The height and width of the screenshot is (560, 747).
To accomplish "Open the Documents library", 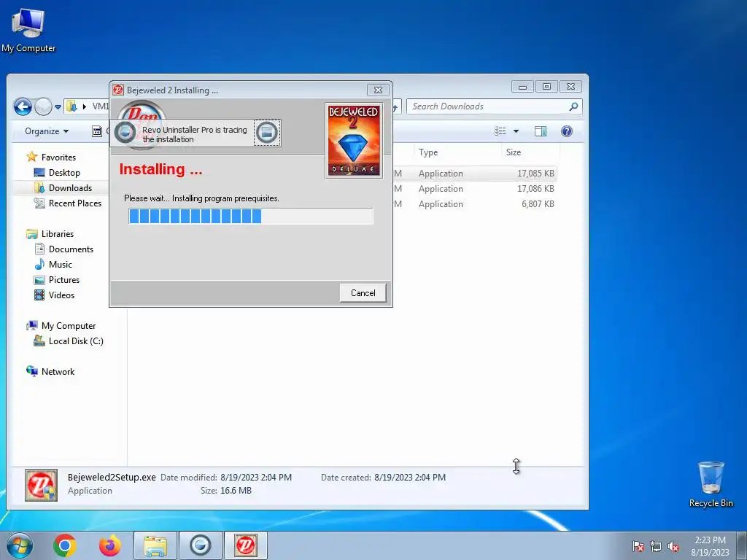I will coord(71,249).
